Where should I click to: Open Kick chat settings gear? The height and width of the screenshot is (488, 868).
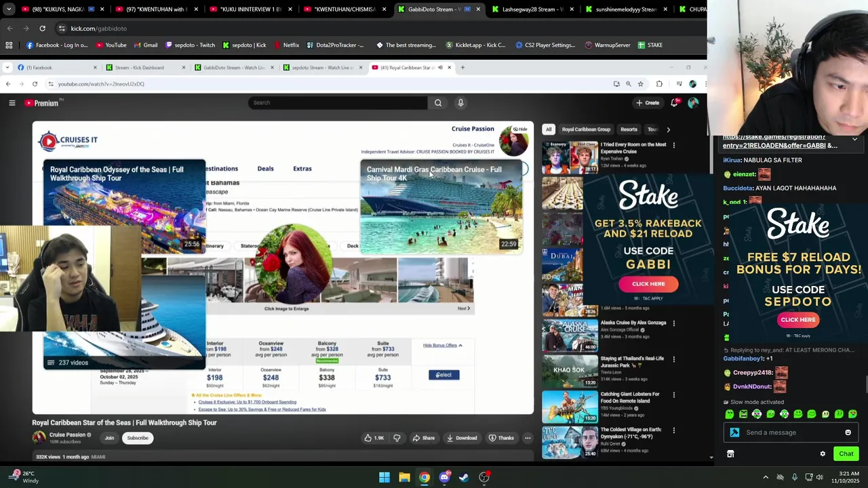pos(823,454)
